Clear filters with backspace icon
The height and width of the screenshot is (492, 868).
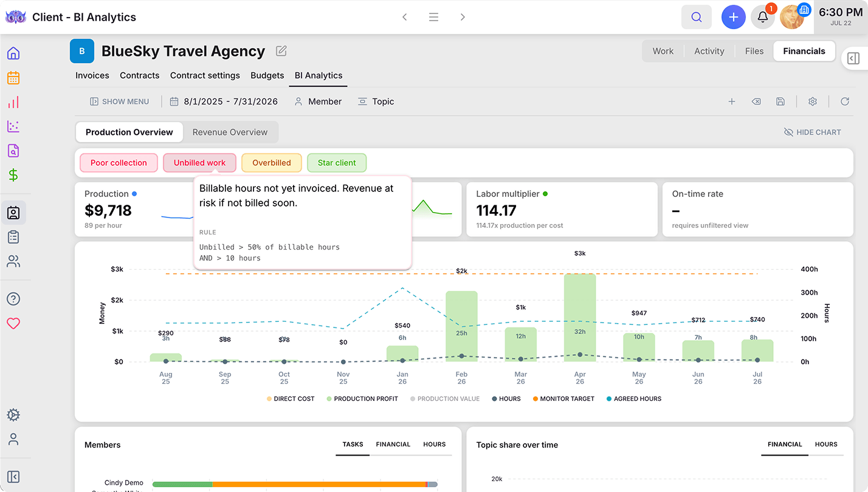click(756, 101)
